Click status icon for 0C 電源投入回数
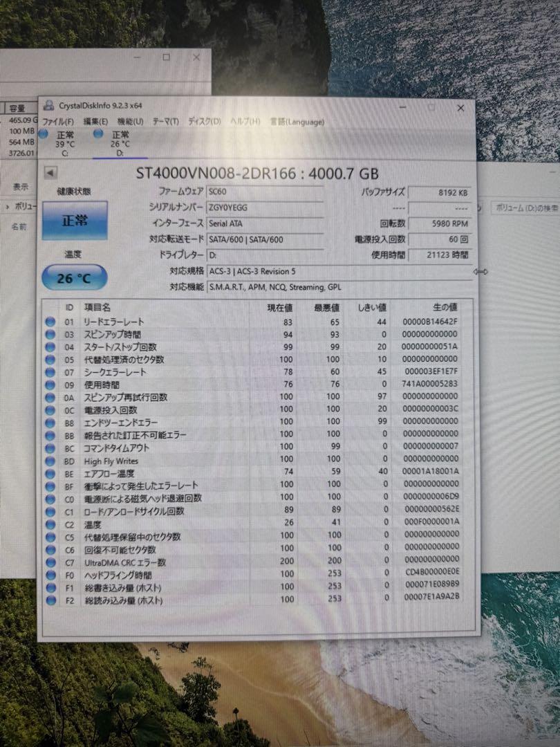The width and height of the screenshot is (560, 747). click(x=50, y=409)
